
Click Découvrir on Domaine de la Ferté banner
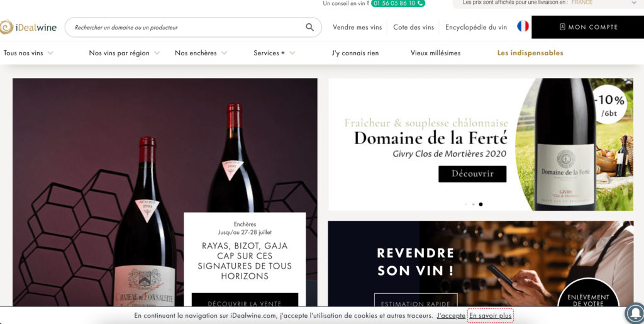point(472,174)
